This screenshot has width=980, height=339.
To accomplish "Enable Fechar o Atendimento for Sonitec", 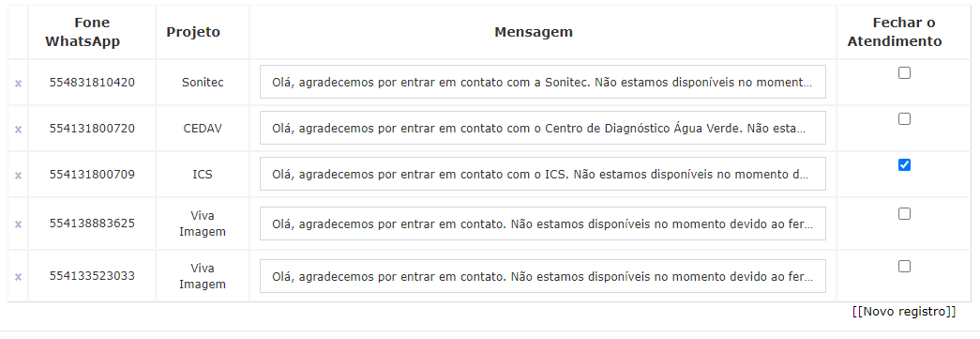I will pos(904,72).
